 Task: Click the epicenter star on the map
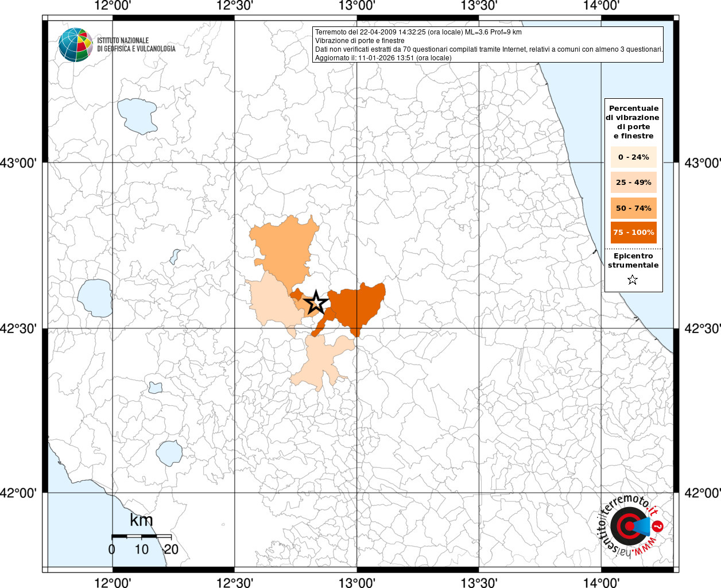pyautogui.click(x=316, y=303)
